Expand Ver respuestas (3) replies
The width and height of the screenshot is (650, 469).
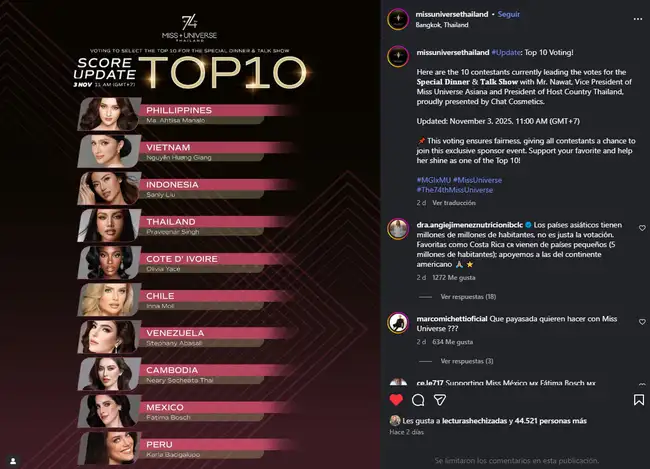point(467,361)
